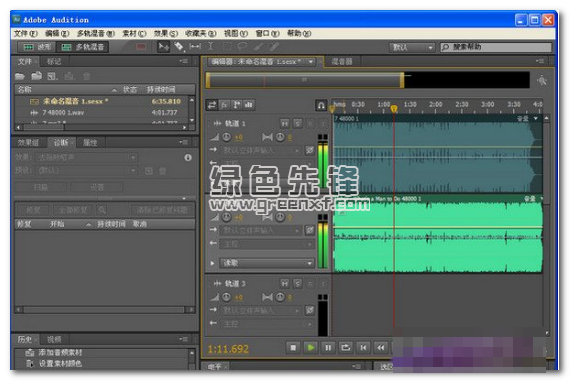Image resolution: width=570 pixels, height=381 pixels.
Task: Open the 默认 workspace dropdown
Action: 412,47
